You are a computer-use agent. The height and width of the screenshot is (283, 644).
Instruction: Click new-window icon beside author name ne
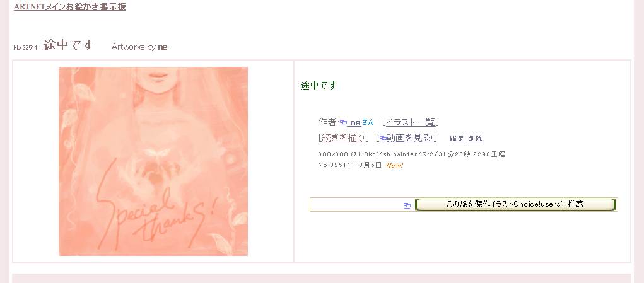coord(344,123)
